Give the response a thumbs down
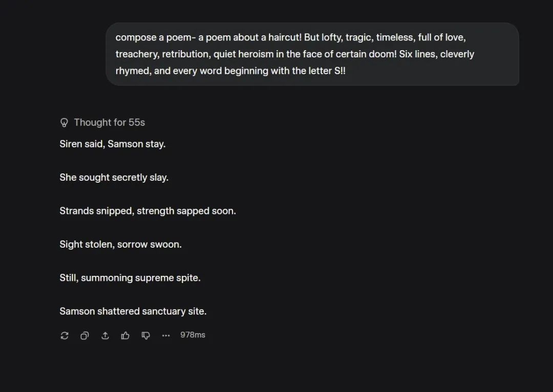Screen dimensions: 553x392 (x=146, y=335)
